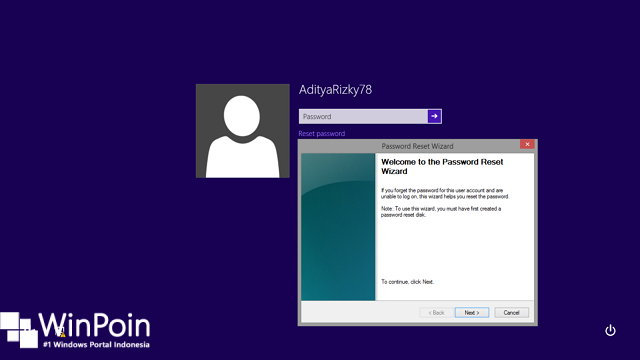Click the 'If you forget the password' paragraph

445,193
